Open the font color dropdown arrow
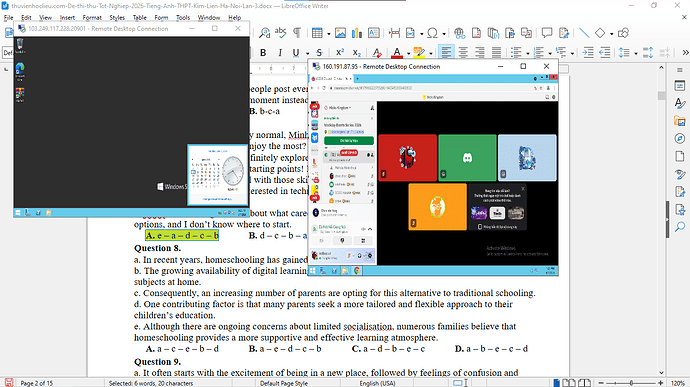 click(408, 54)
